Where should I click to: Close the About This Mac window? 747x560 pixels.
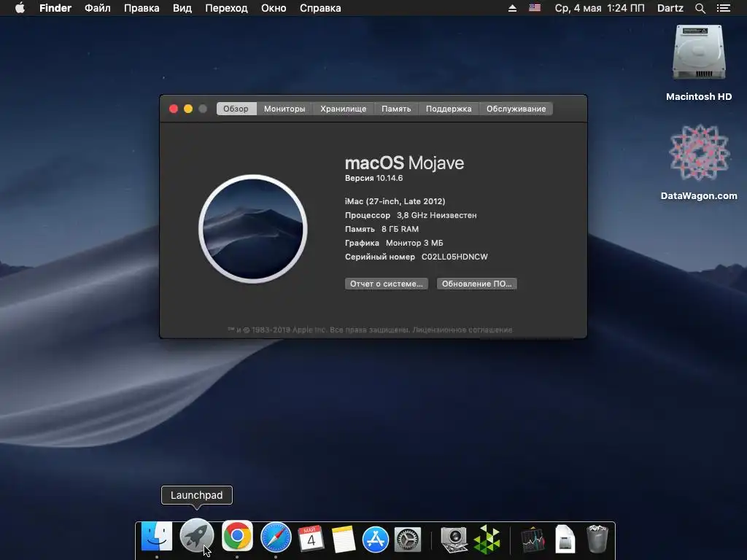point(174,109)
